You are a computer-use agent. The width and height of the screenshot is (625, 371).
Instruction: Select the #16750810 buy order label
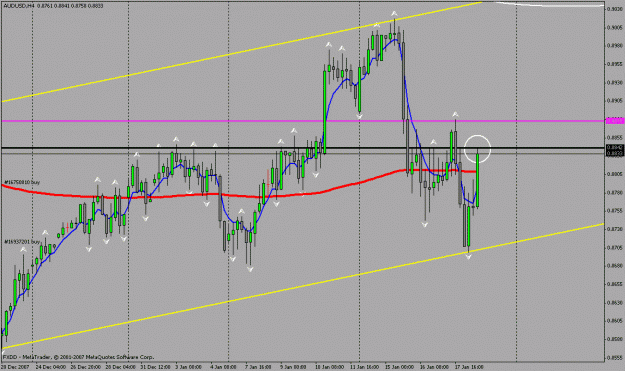tap(22, 183)
